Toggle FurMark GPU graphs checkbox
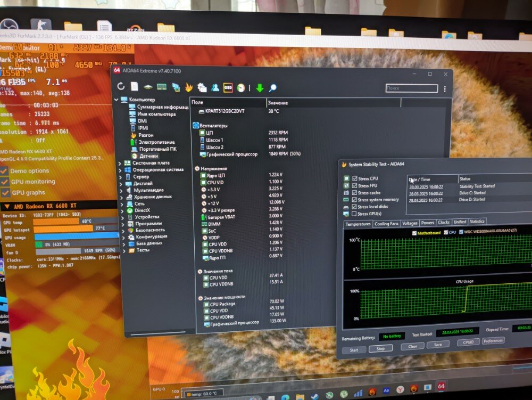The width and height of the screenshot is (532, 400). coord(5,193)
